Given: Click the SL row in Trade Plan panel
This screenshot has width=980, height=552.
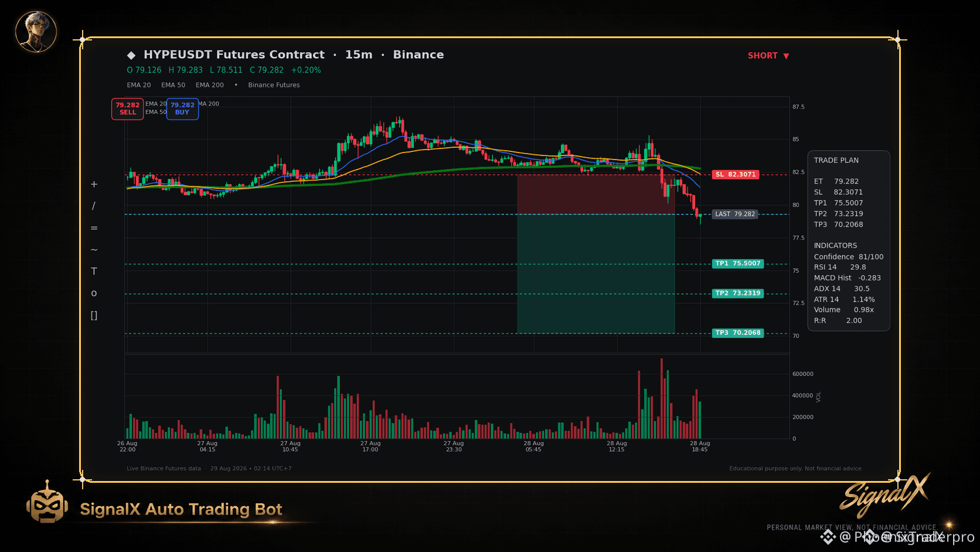Looking at the screenshot, I should (838, 192).
